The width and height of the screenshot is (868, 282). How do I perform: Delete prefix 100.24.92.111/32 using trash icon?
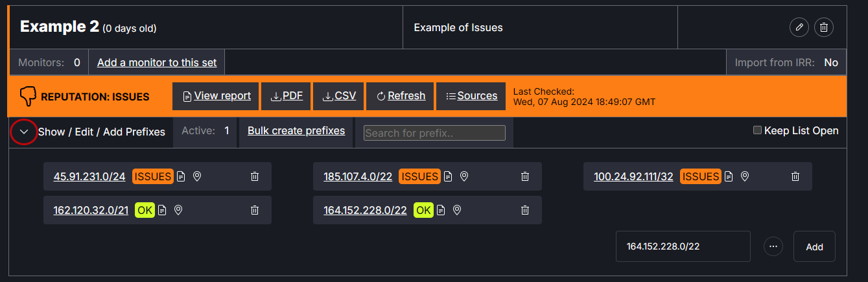pyautogui.click(x=795, y=176)
